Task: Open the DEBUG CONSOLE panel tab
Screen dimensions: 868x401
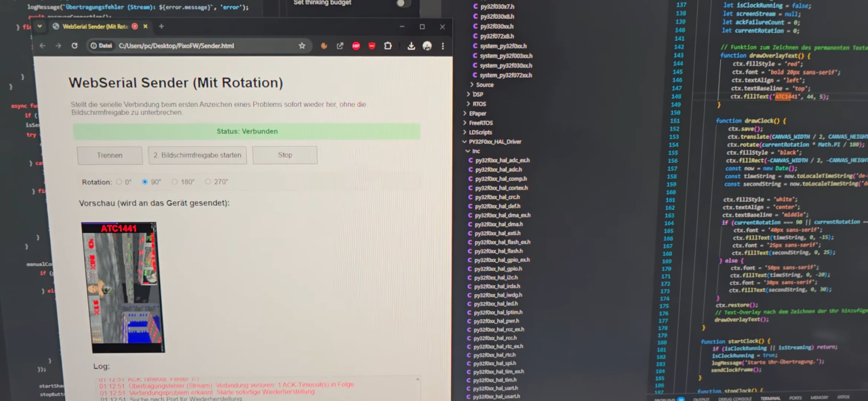Action: (734, 398)
